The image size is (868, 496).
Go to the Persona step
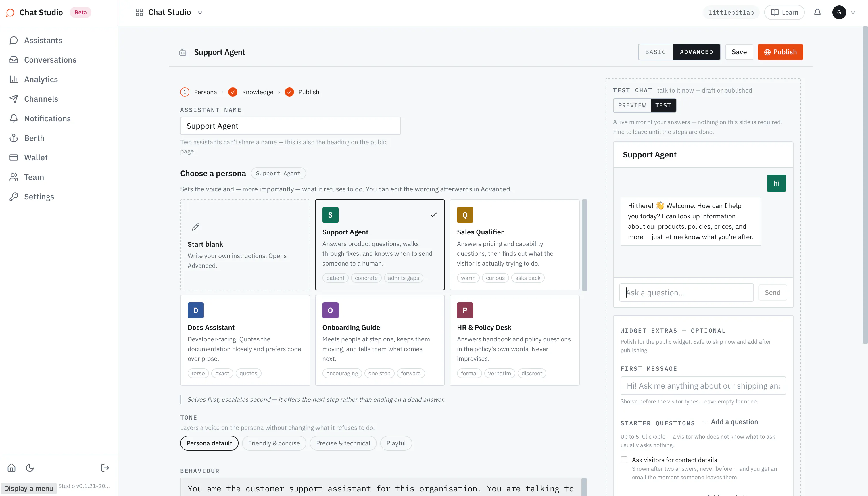pos(199,92)
